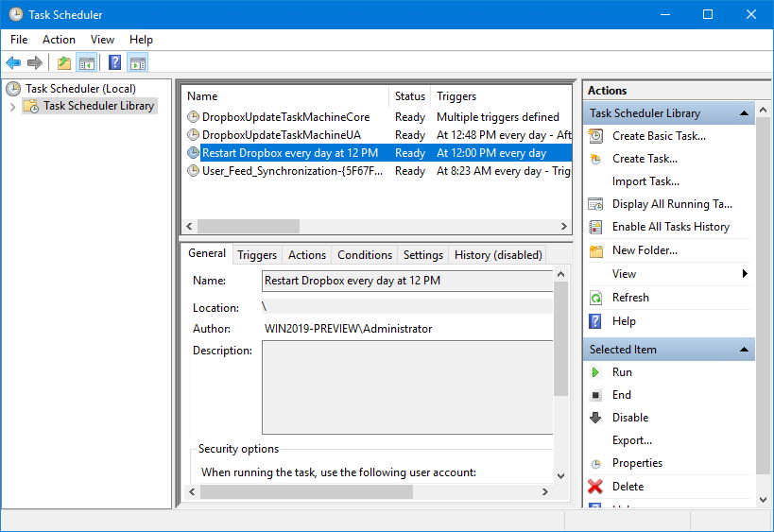
Task: Open the Action menu
Action: [59, 40]
